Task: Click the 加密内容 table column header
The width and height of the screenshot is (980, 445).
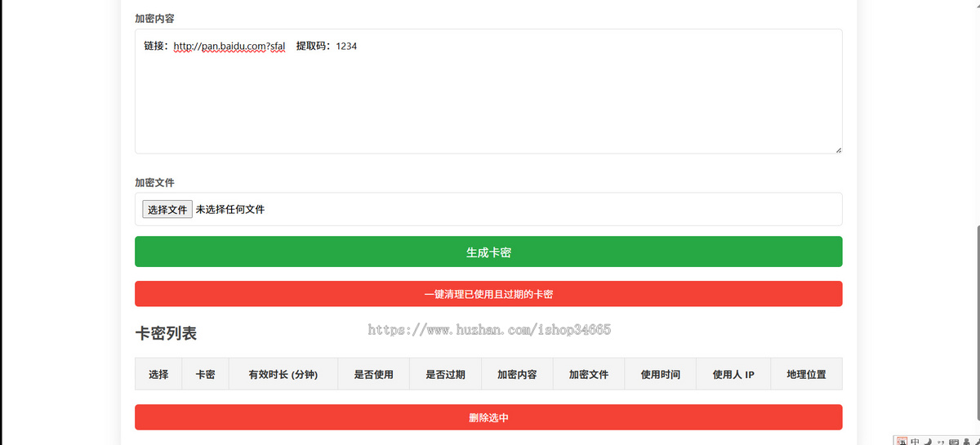Action: click(x=518, y=375)
